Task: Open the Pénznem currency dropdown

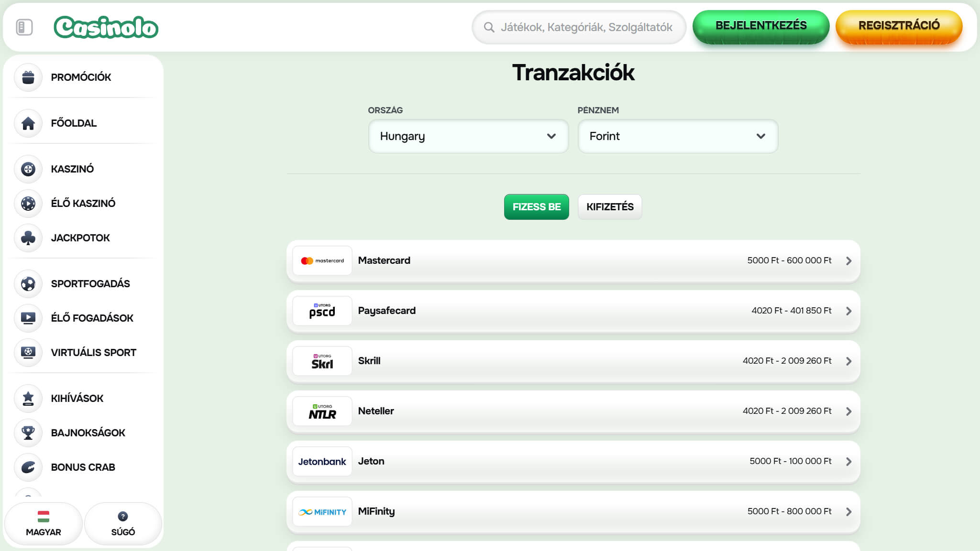Action: 678,136
